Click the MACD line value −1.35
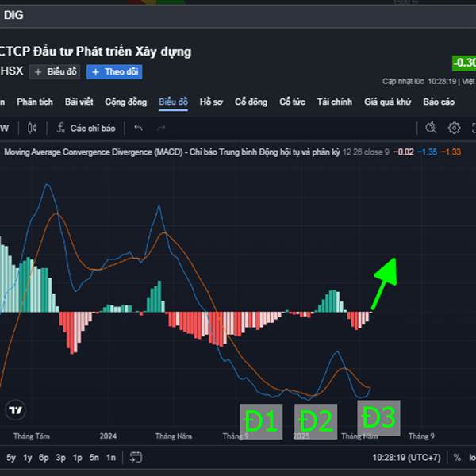476x476 pixels. (427, 152)
